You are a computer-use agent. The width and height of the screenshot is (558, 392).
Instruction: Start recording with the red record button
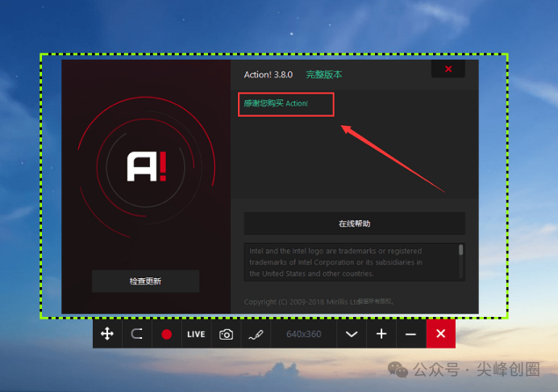pyautogui.click(x=167, y=334)
